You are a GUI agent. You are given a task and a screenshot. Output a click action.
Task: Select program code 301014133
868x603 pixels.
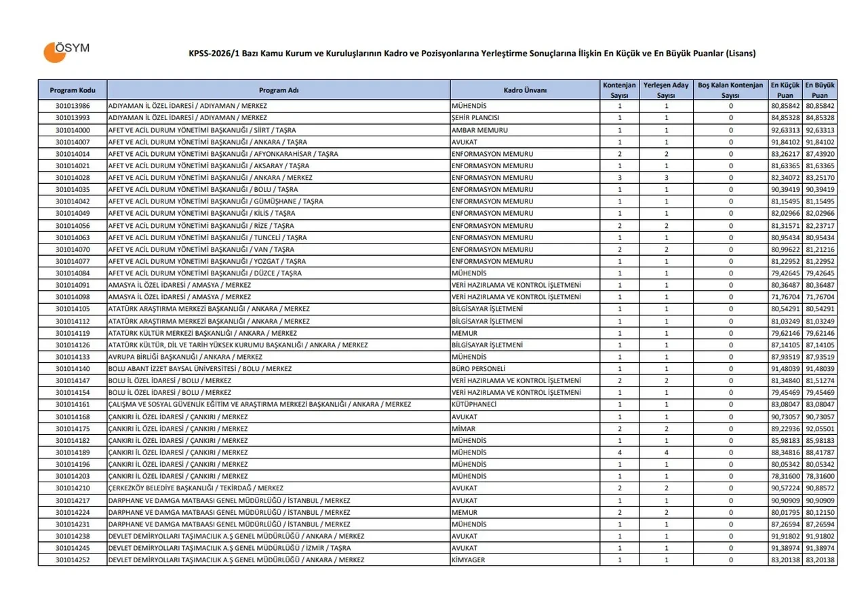point(73,357)
